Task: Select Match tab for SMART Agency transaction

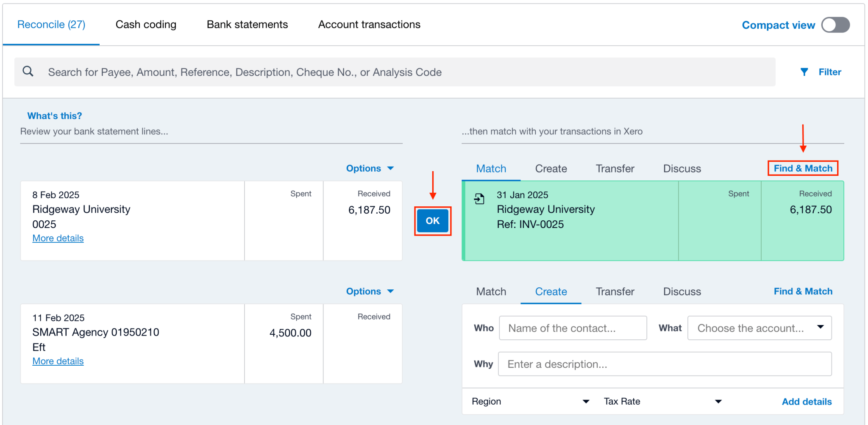Action: [491, 292]
